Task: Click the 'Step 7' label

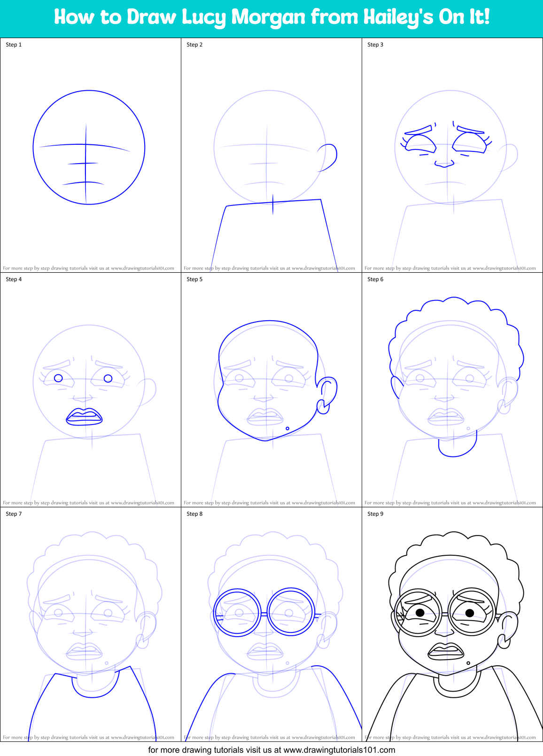Action: tap(14, 514)
